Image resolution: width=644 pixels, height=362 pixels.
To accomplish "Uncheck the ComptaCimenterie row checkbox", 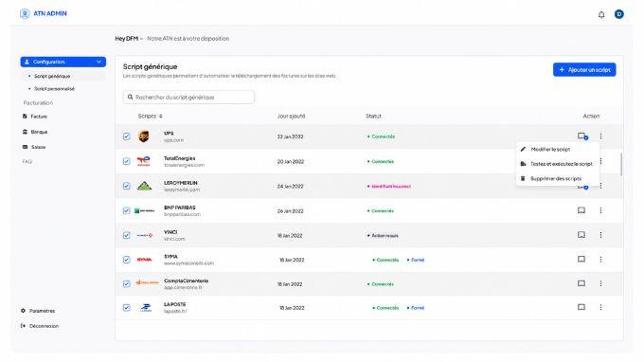I will point(127,283).
